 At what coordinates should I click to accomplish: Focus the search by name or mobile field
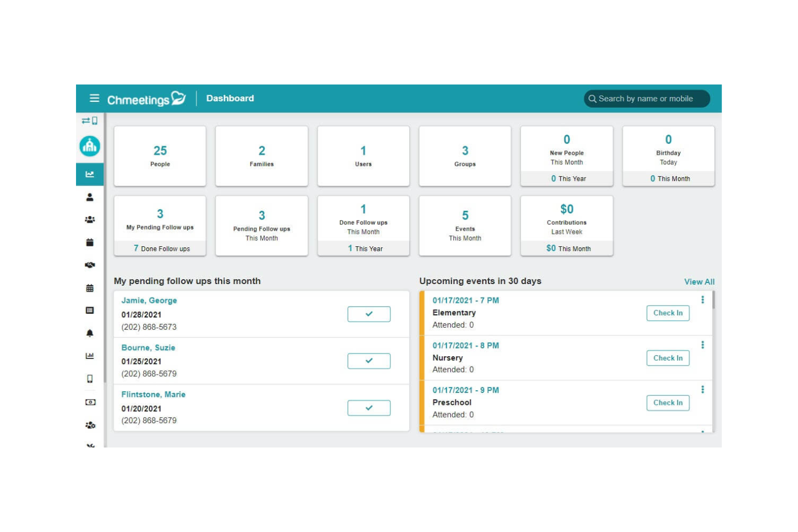pos(647,99)
